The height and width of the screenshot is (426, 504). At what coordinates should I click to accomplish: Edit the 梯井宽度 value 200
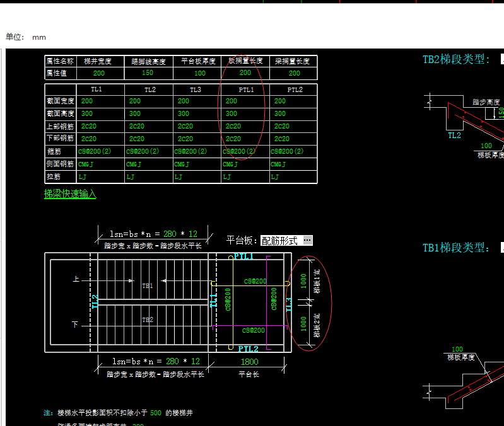(x=98, y=73)
